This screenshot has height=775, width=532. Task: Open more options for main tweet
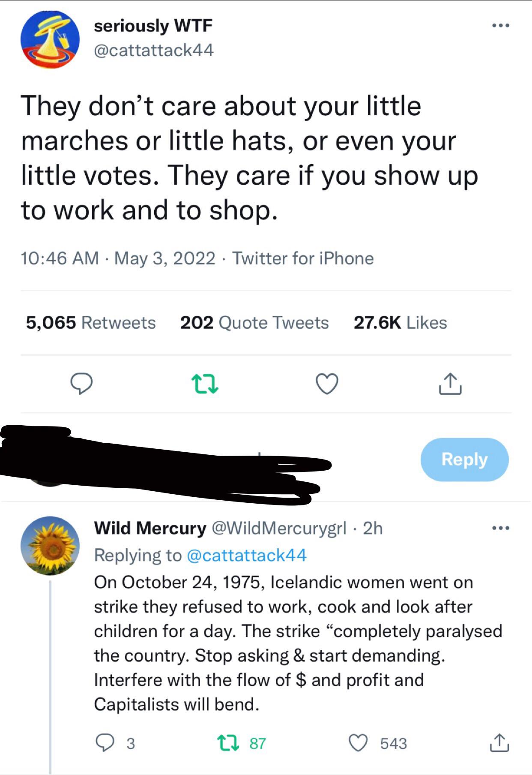point(500,26)
